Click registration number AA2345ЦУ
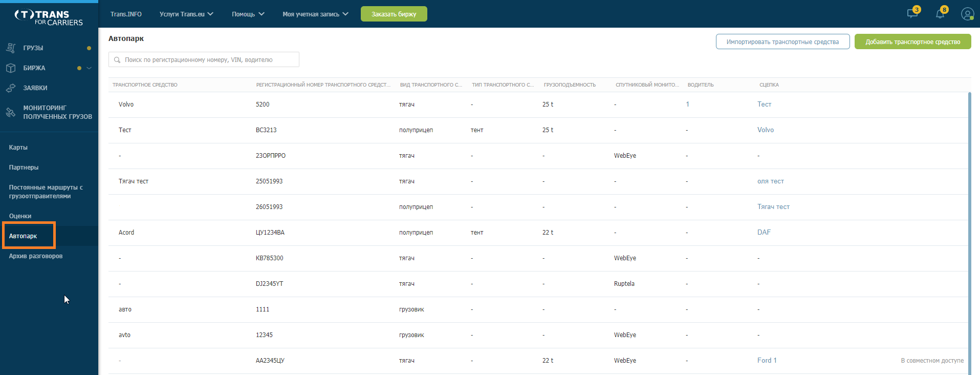The image size is (980, 375). [270, 361]
